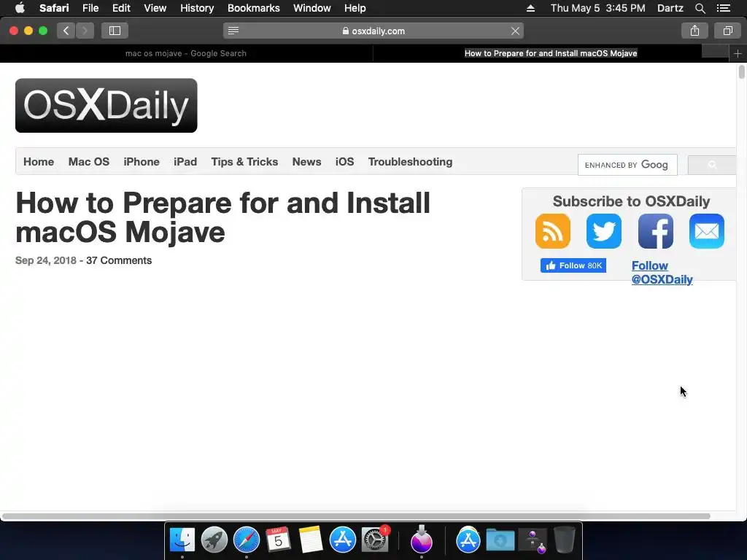Click the Sep 24, 2018 date

coord(46,260)
